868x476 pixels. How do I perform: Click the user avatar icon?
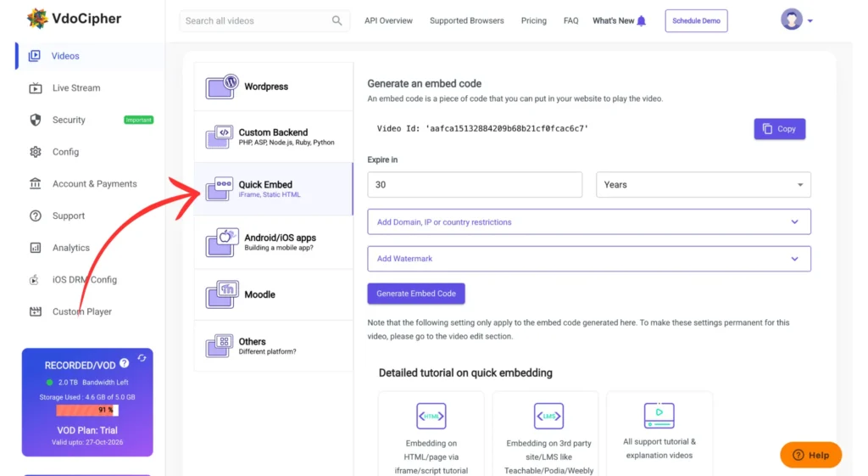792,20
